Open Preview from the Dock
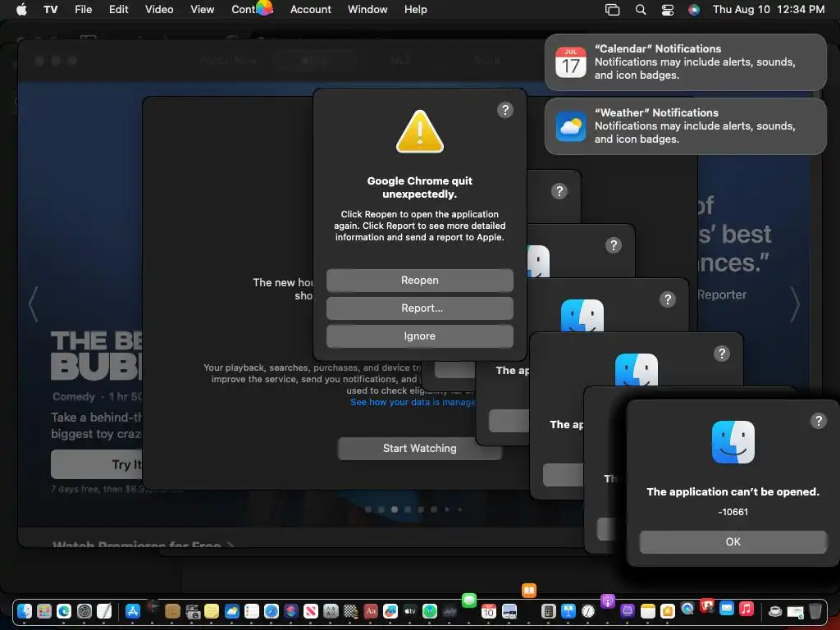840x630 pixels. coord(509,611)
